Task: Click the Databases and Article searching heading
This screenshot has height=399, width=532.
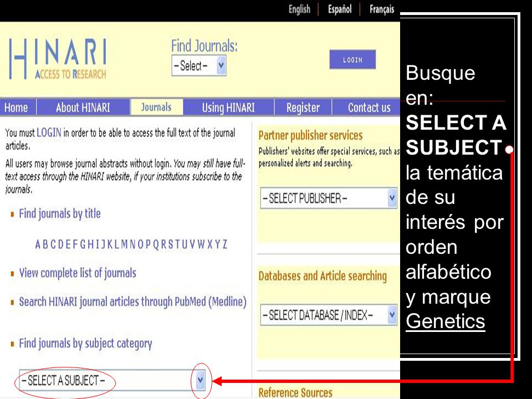Action: click(323, 276)
